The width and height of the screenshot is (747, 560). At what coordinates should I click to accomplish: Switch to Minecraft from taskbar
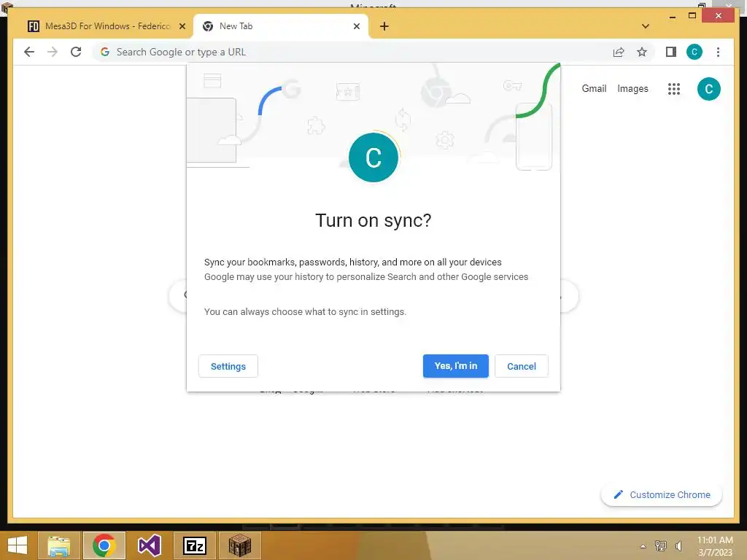pyautogui.click(x=239, y=545)
